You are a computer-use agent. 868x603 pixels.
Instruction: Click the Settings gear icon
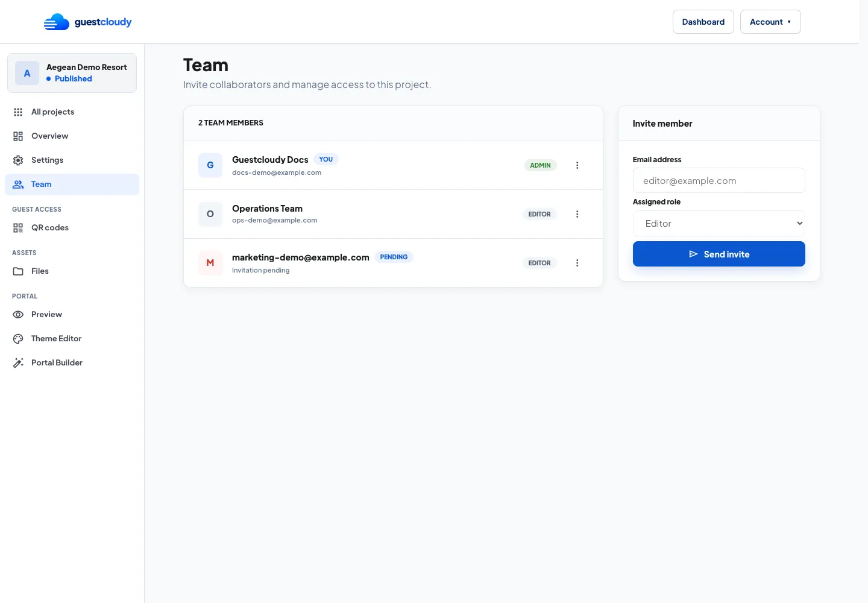pyautogui.click(x=18, y=160)
